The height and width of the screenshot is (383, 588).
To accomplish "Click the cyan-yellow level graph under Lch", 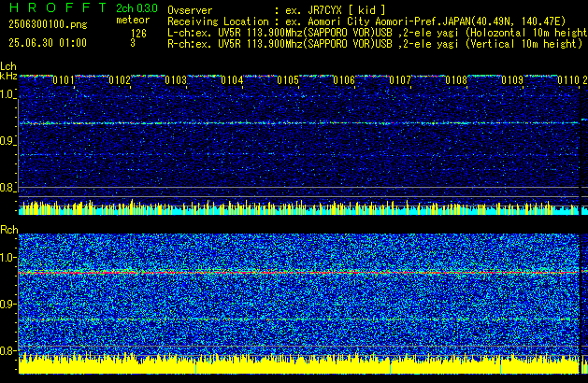I will 299,207.
